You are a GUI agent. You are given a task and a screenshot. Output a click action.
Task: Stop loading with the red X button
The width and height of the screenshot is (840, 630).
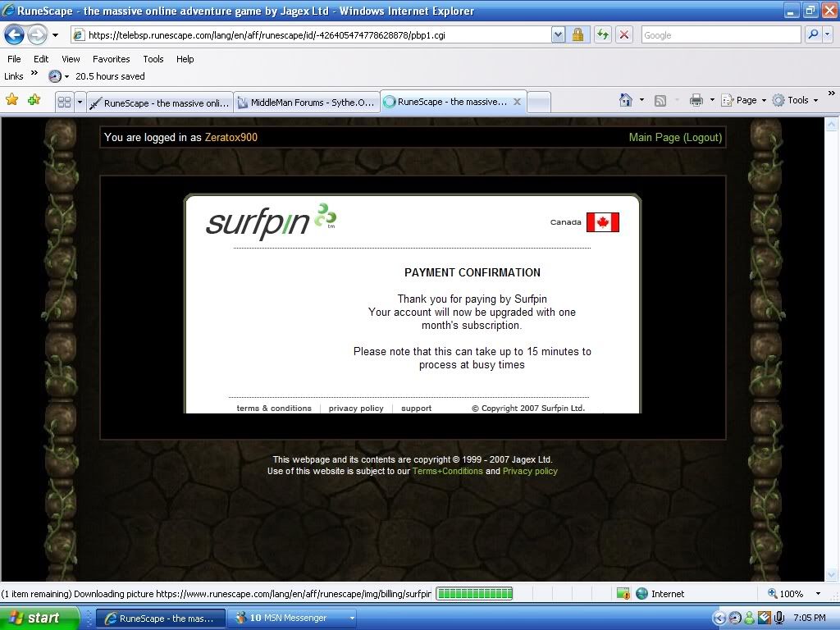point(624,35)
